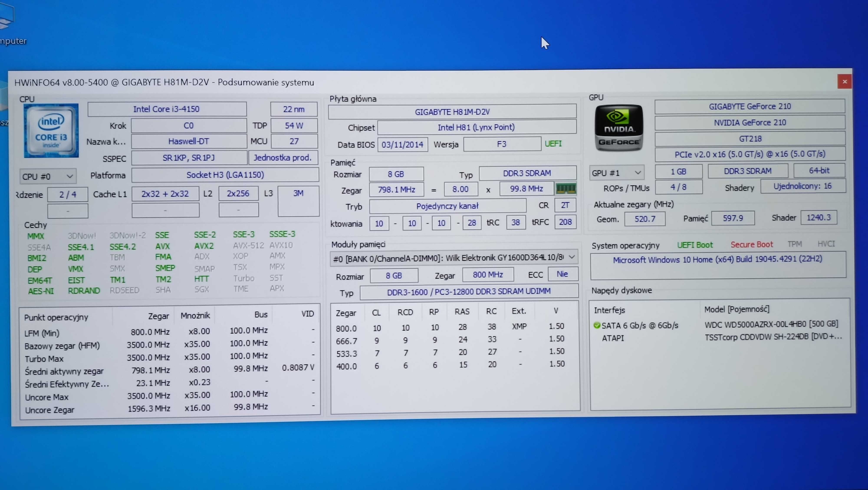868x490 pixels.
Task: Open the GPU #1 selector dropdown
Action: (x=617, y=173)
